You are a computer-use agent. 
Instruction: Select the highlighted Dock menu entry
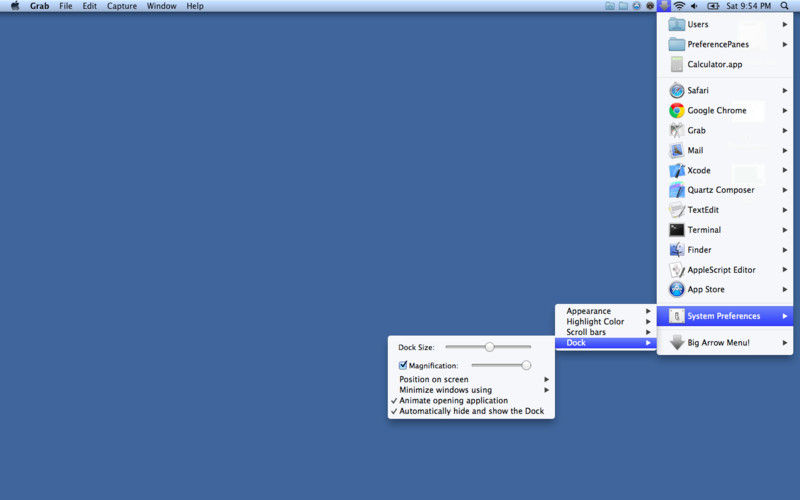coord(606,343)
